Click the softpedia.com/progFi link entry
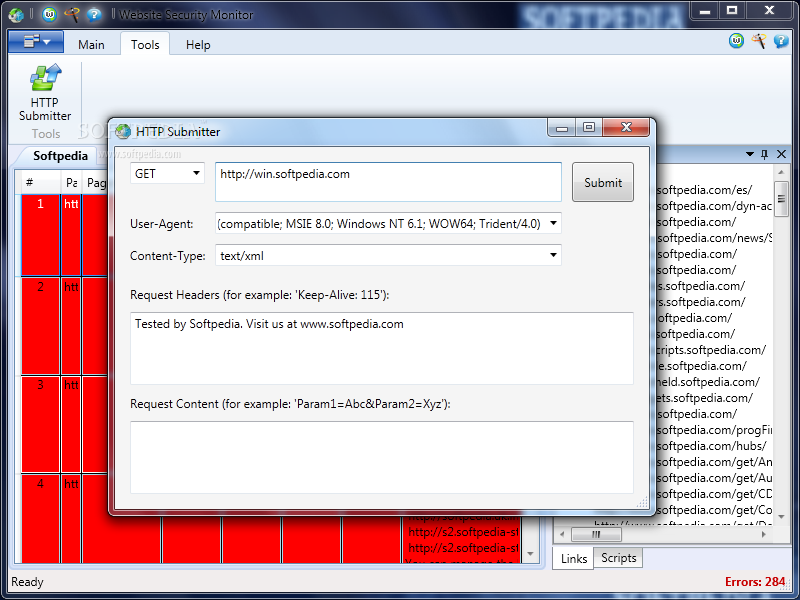The width and height of the screenshot is (800, 600). pos(714,430)
